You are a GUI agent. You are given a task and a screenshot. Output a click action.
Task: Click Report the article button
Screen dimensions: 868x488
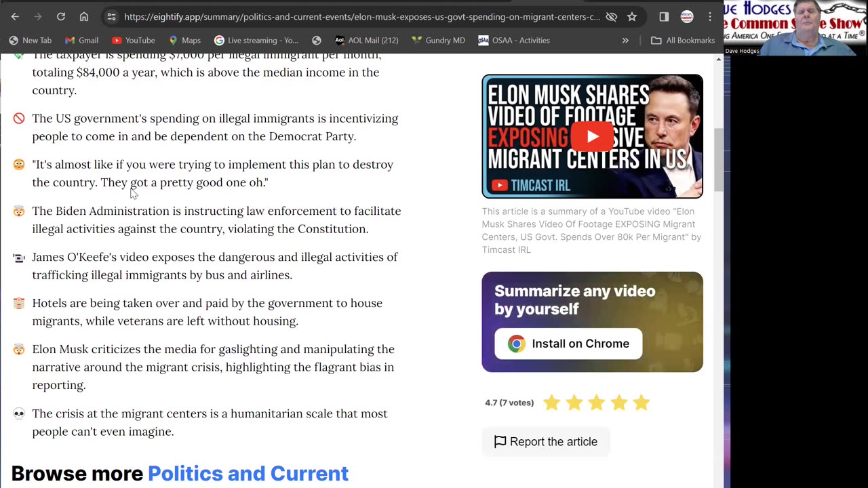(546, 442)
